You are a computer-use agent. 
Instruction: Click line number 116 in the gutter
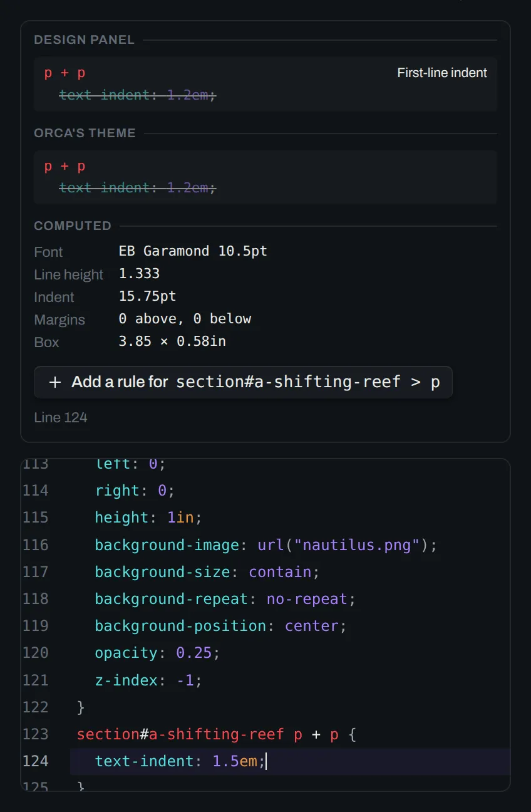point(36,544)
